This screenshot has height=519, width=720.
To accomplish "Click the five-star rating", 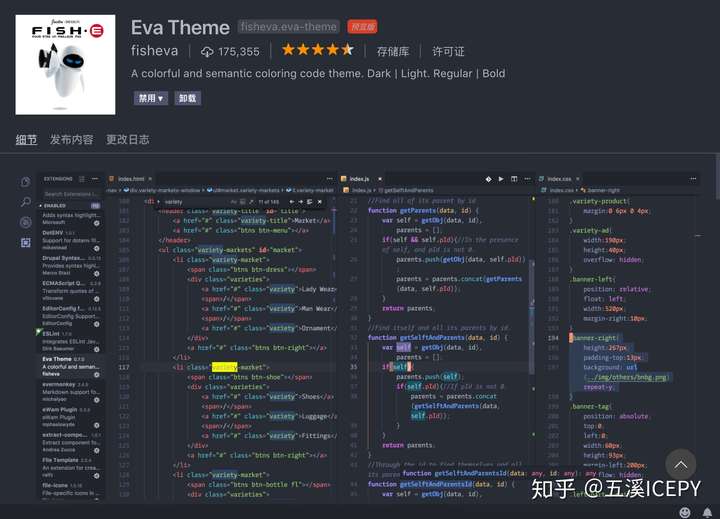I will pos(318,50).
